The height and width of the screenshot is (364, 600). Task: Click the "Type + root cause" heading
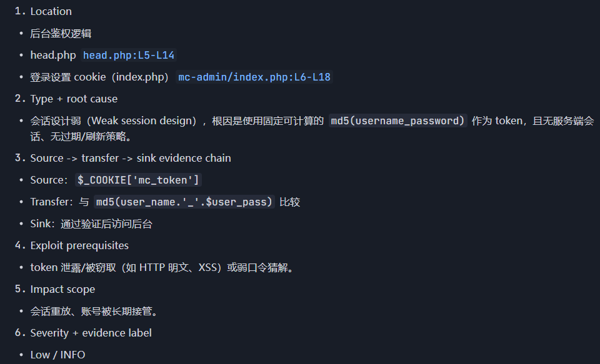(74, 99)
